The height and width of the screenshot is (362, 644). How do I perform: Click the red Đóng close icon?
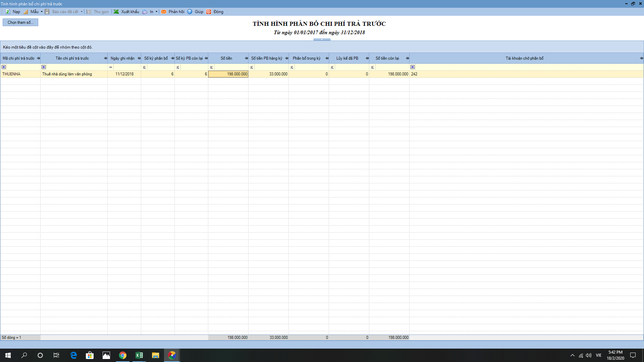click(x=209, y=12)
